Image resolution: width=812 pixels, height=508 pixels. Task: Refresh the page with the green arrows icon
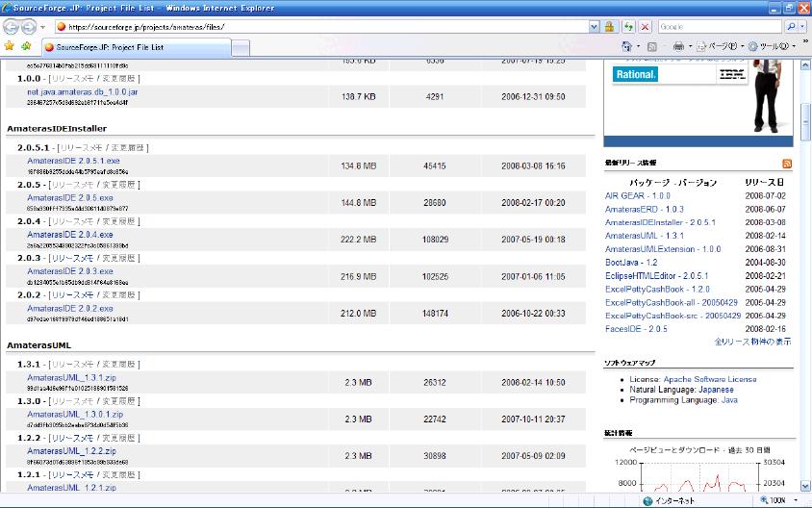point(628,26)
